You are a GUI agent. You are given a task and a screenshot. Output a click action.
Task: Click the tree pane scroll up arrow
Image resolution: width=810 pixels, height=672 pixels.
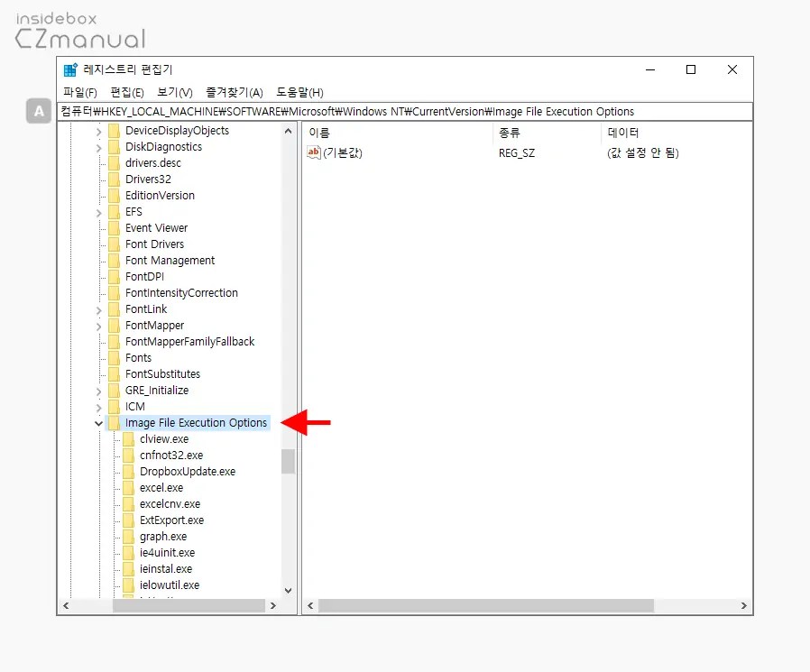pyautogui.click(x=289, y=131)
